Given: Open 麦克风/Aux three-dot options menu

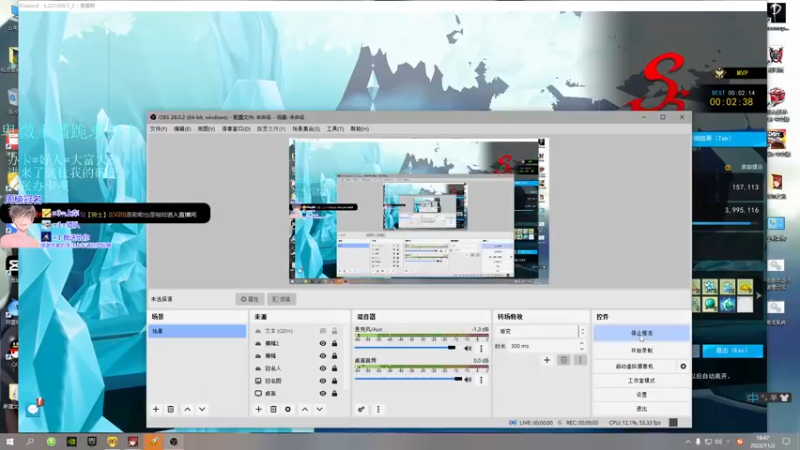Looking at the screenshot, I should [481, 348].
